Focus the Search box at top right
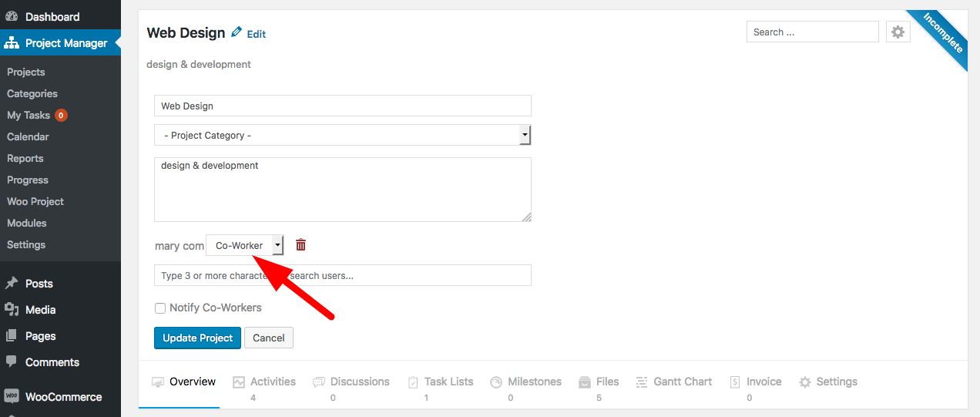Image resolution: width=980 pixels, height=417 pixels. [x=813, y=32]
